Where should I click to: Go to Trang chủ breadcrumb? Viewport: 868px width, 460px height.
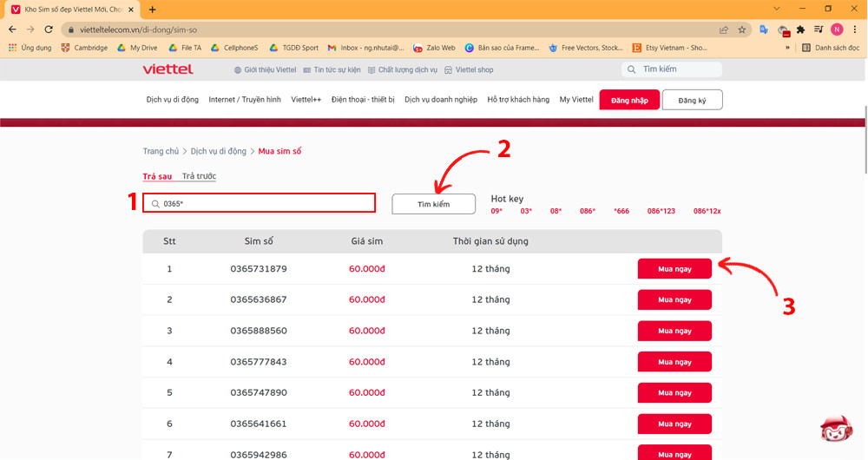tap(161, 151)
